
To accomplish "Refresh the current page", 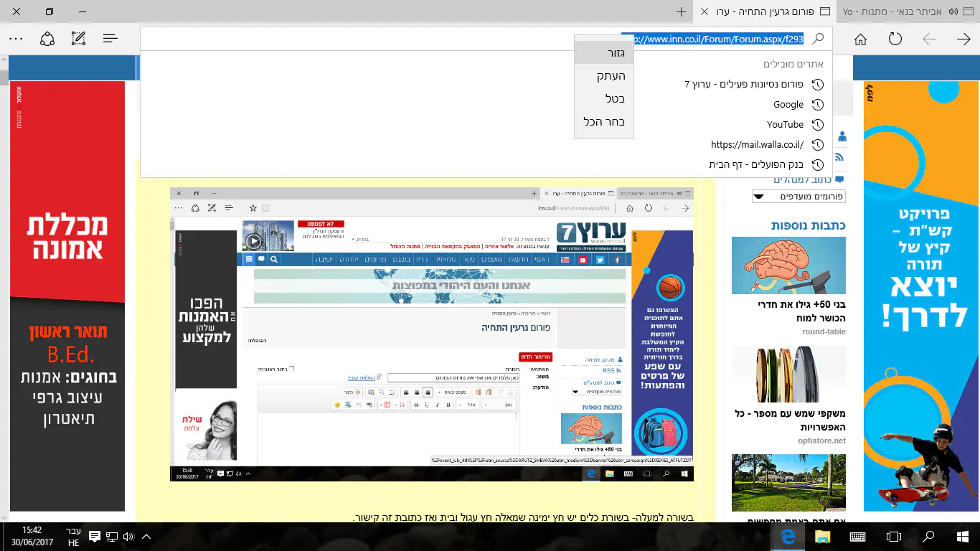I will 895,39.
